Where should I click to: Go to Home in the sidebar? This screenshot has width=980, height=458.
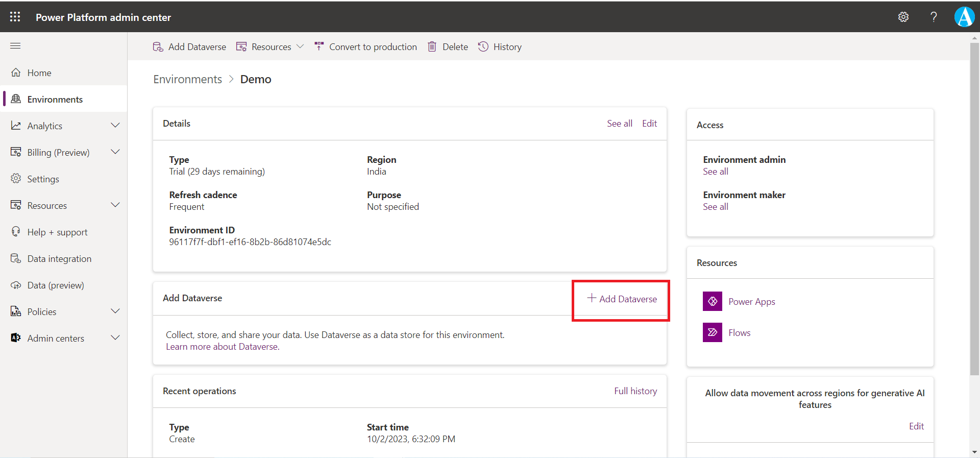point(39,73)
